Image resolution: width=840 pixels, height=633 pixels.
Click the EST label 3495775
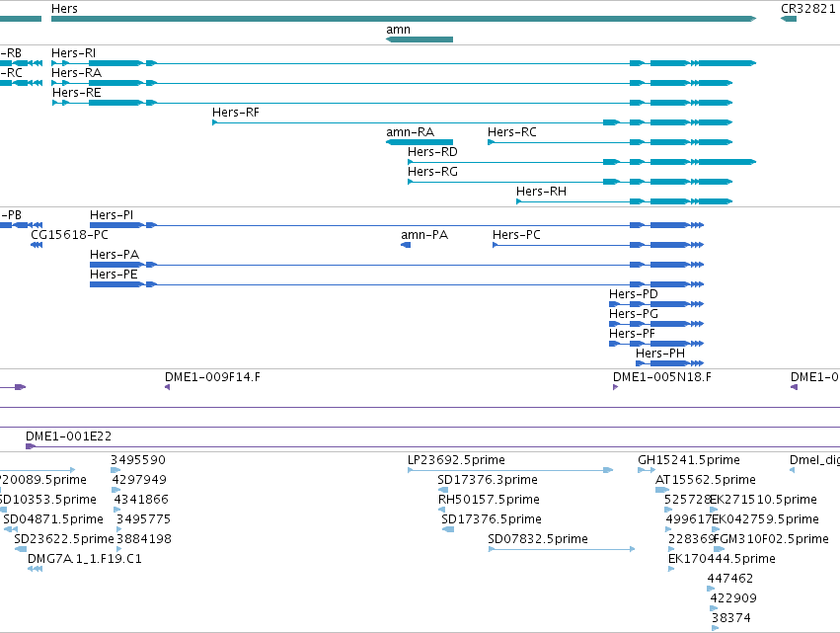coord(143,519)
